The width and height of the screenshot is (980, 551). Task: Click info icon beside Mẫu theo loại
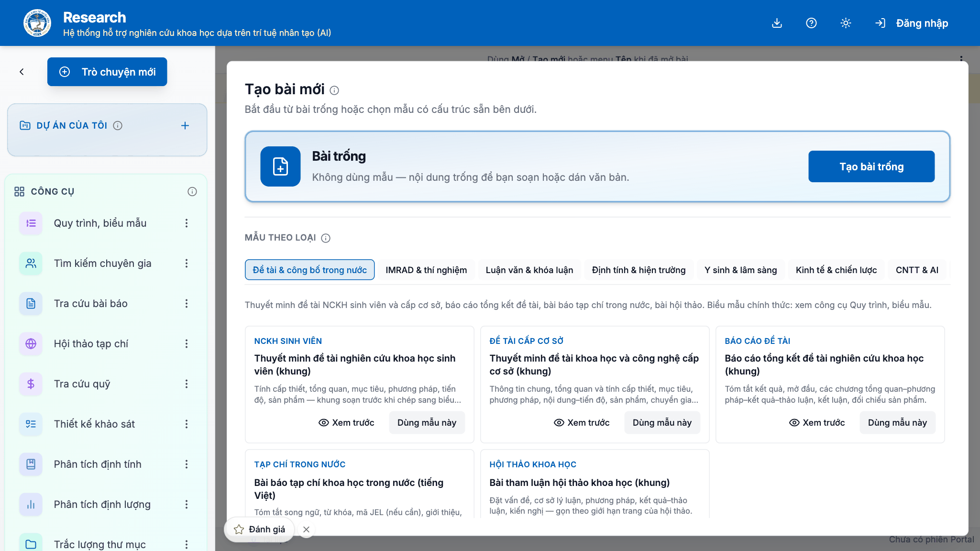click(x=326, y=238)
